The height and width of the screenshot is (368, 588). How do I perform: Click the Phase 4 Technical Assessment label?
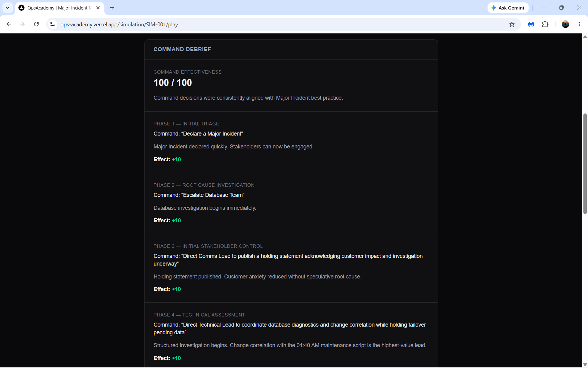point(199,315)
